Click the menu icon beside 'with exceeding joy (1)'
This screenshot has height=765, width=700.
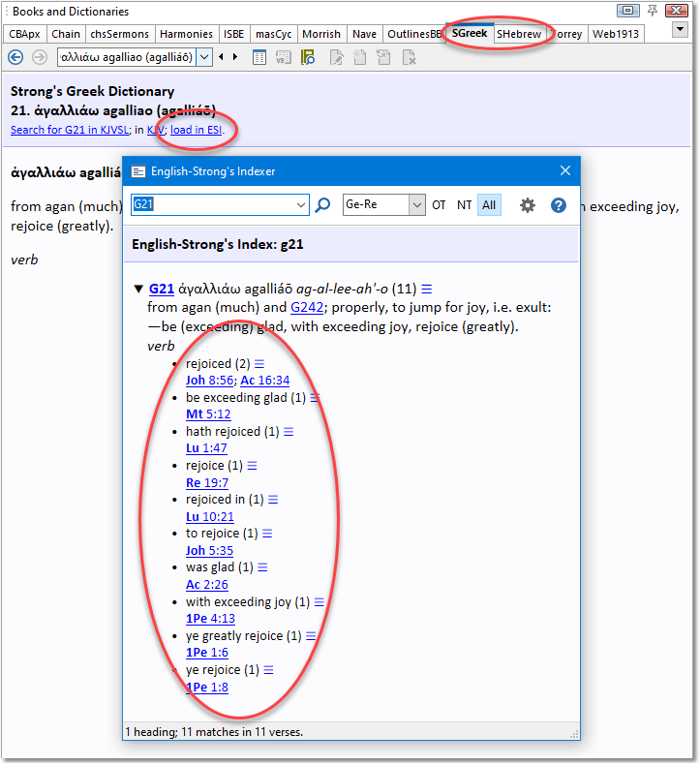320,602
